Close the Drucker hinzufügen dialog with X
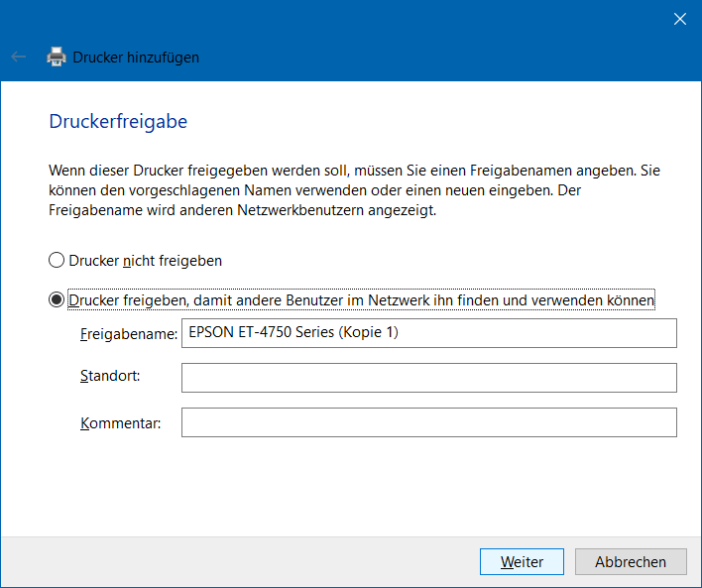 click(x=679, y=19)
